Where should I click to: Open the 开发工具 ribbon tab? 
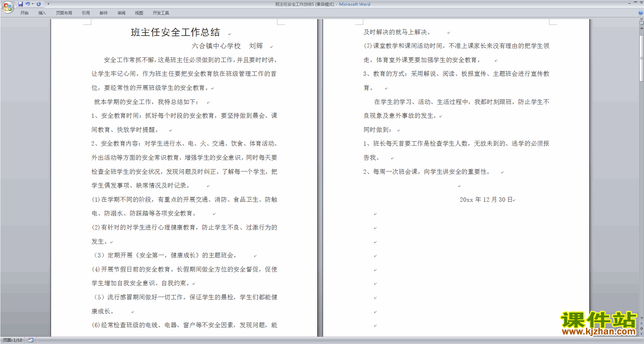(161, 13)
